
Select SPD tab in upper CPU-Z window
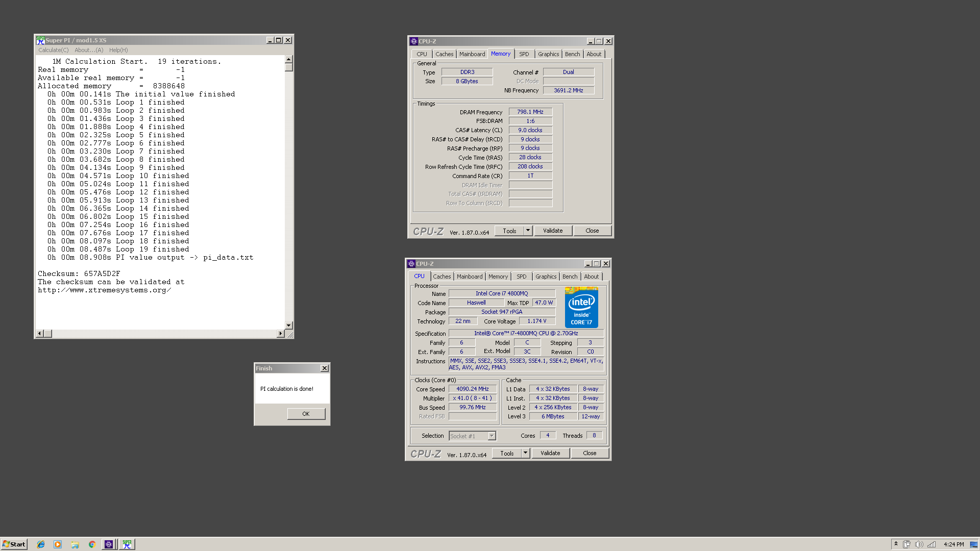[524, 54]
